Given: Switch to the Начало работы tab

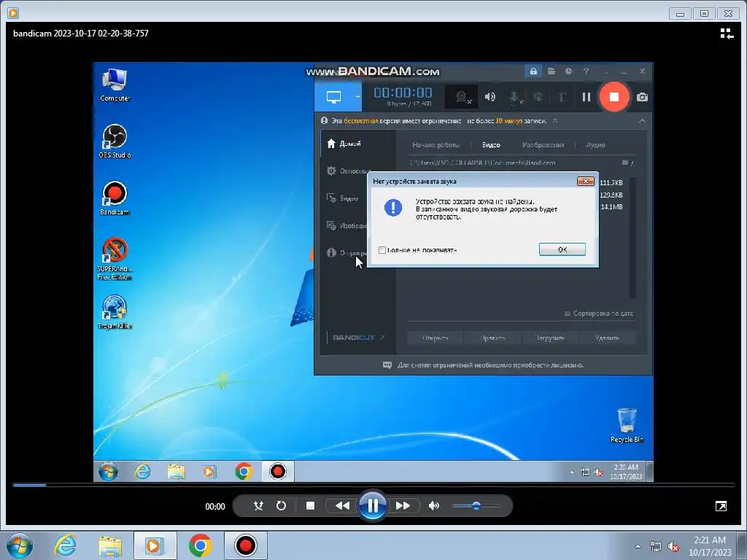Looking at the screenshot, I should [x=436, y=145].
